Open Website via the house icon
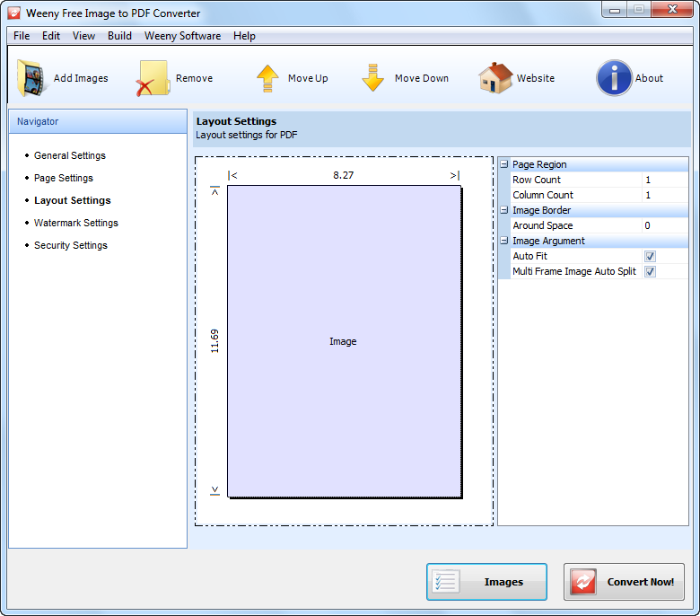Screen dimensions: 700x616 (x=494, y=78)
